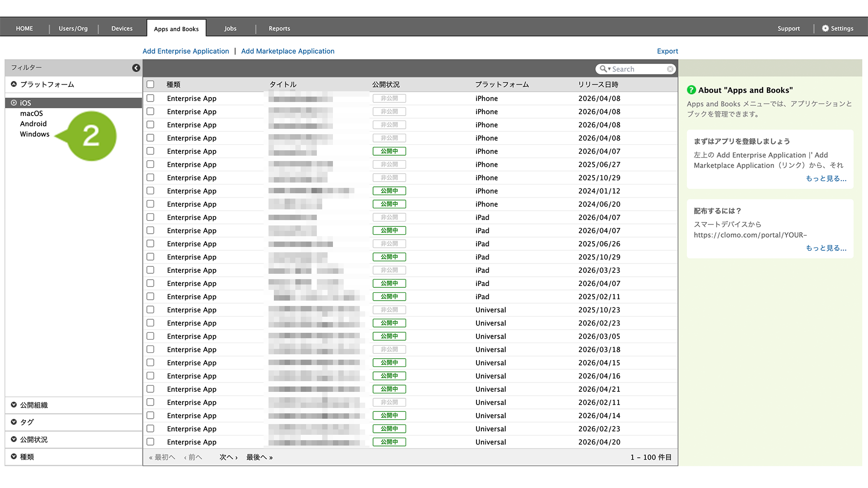Image resolution: width=868 pixels, height=488 pixels.
Task: Click the 最初へ pagination link
Action: 162,457
